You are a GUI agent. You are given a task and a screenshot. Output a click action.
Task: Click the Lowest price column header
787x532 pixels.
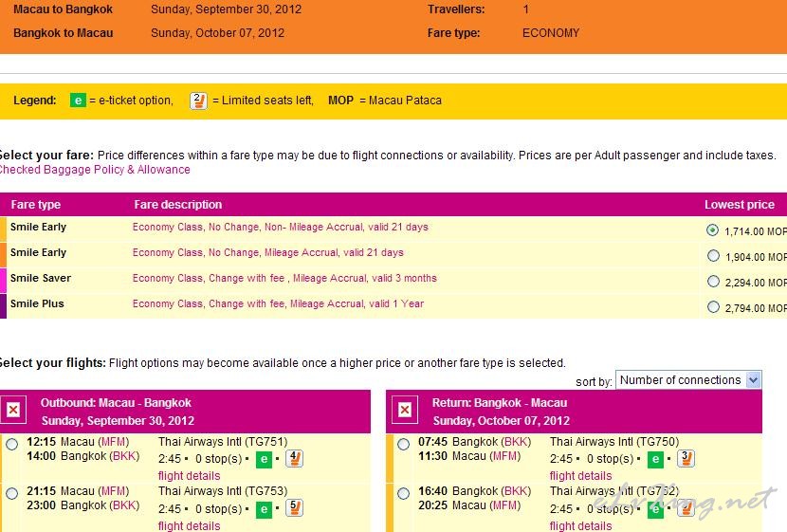point(739,205)
